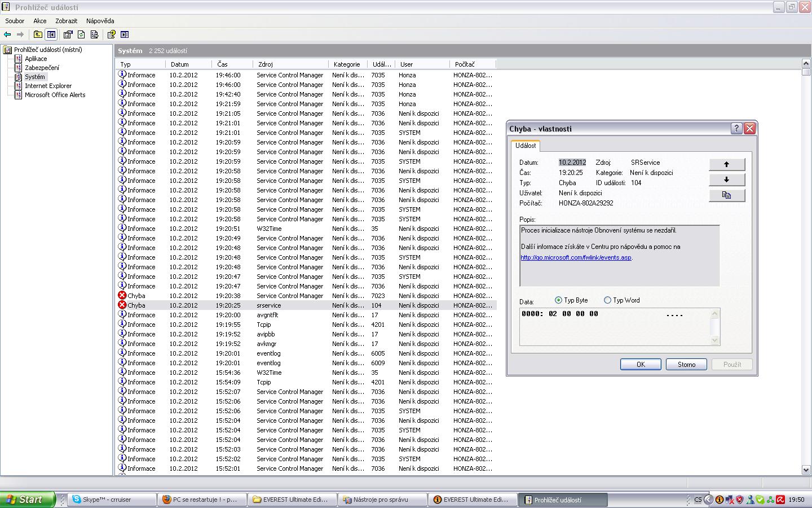Click the Help icon with question mark
Image resolution: width=812 pixels, height=508 pixels.
[x=112, y=34]
